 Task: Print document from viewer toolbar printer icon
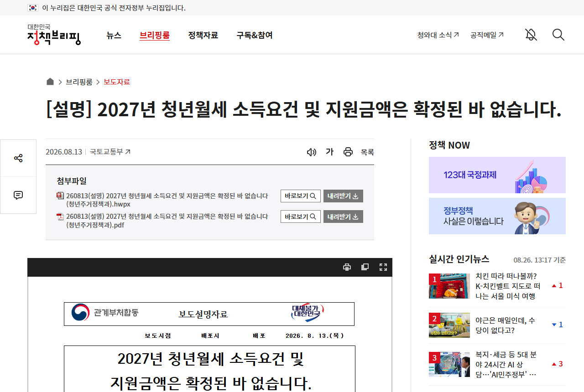coord(347,267)
